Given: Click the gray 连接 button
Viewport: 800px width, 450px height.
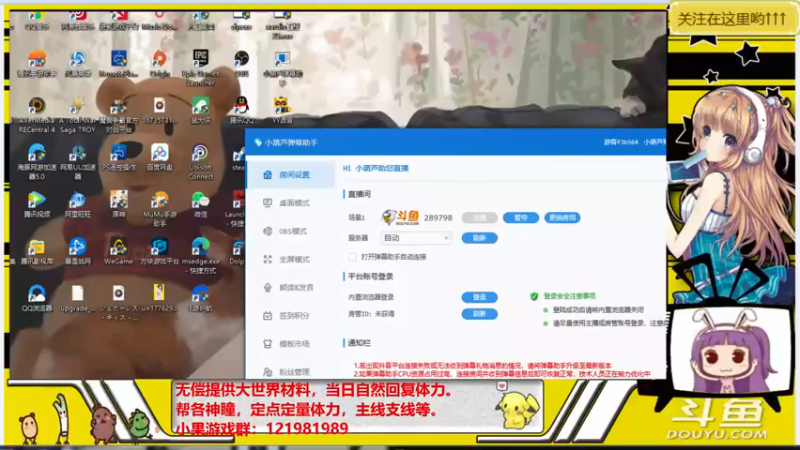Looking at the screenshot, I should (479, 218).
